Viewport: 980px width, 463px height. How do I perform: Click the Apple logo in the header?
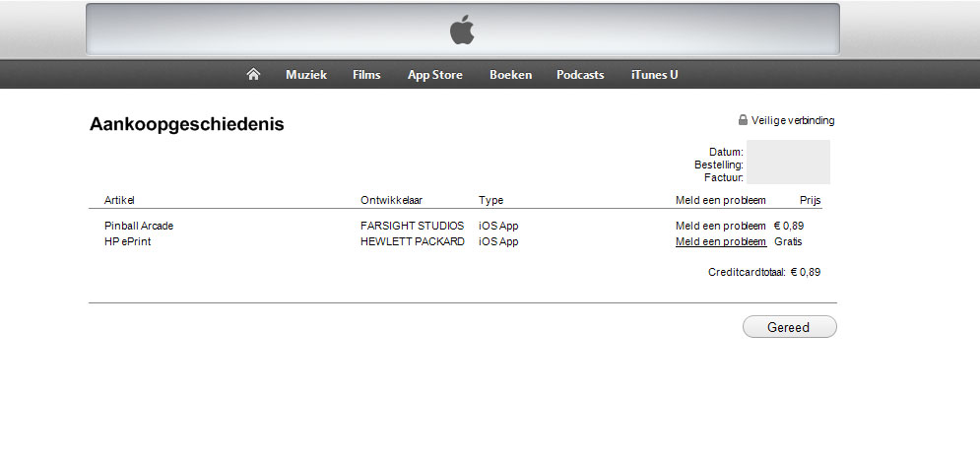(x=463, y=30)
